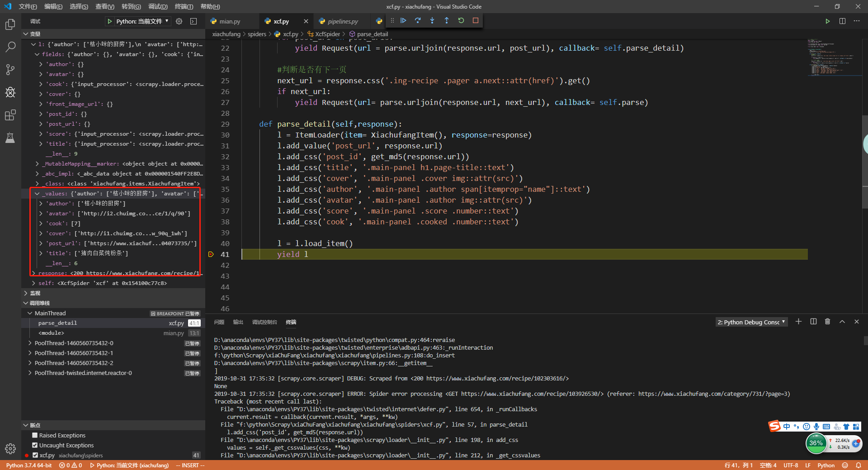Screen dimensions: 868x470
Task: Open launch.json configuration gear
Action: 179,21
